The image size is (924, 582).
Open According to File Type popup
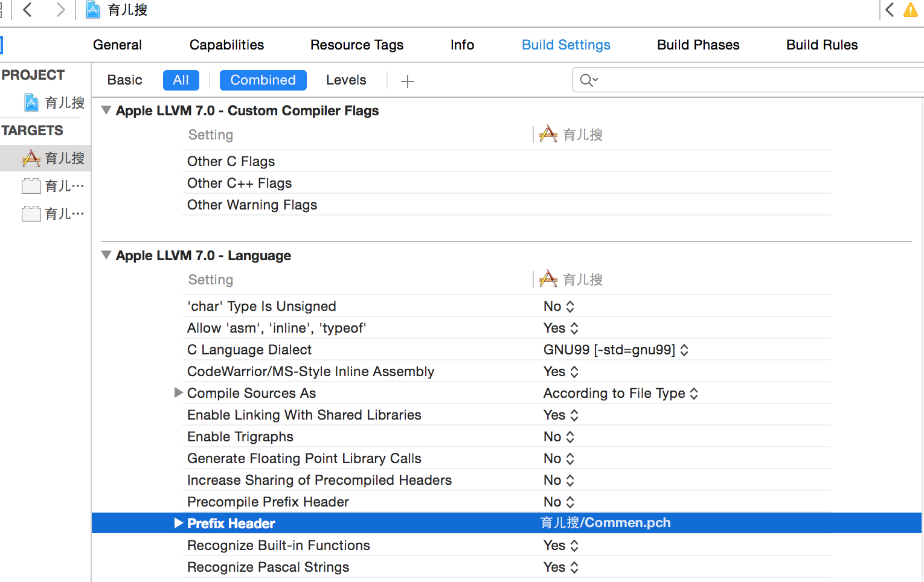pyautogui.click(x=621, y=393)
